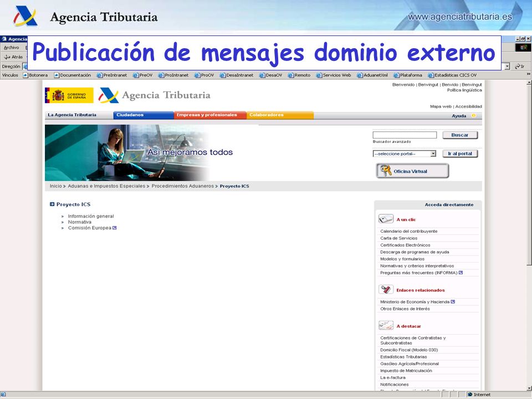Click the Ir al portal button

click(460, 154)
